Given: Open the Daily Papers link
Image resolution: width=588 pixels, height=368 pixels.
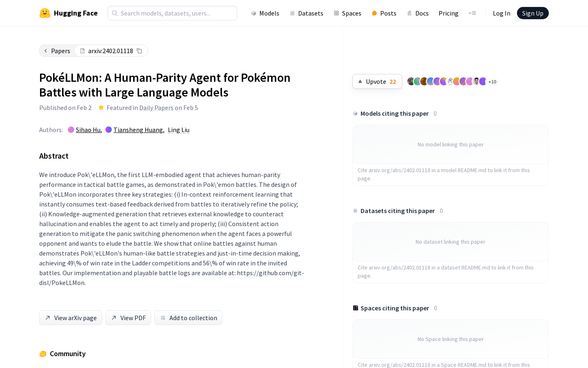Looking at the screenshot, I should tap(156, 108).
